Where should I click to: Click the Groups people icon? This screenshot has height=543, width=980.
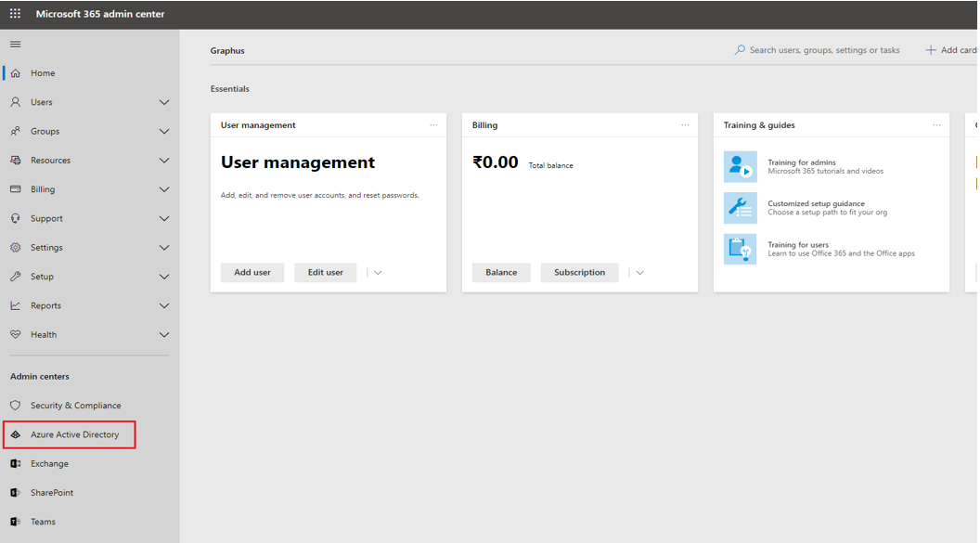[16, 131]
